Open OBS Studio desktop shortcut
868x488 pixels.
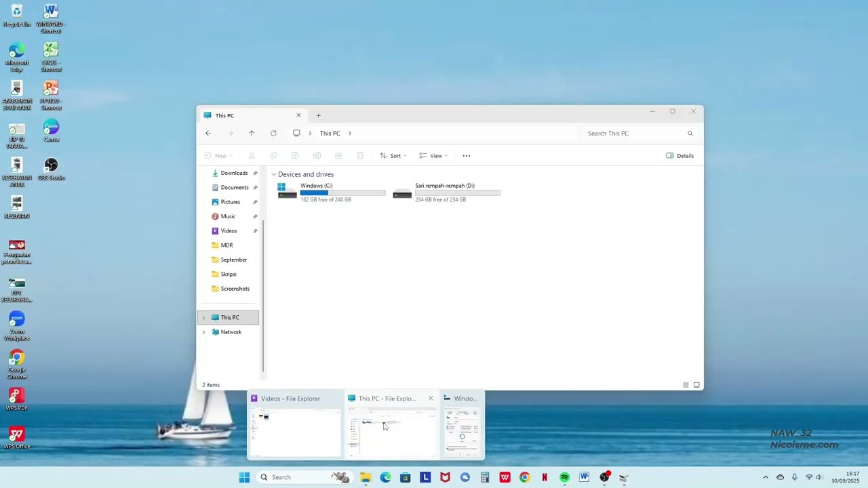click(51, 169)
